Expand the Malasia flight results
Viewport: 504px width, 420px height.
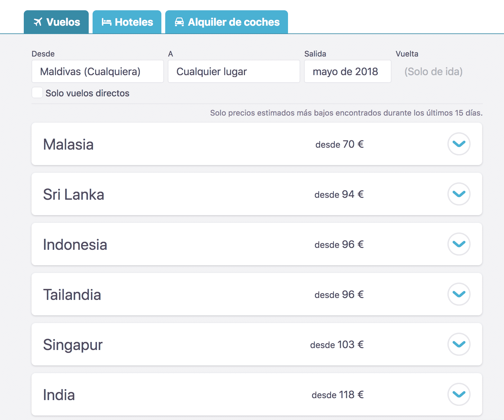(459, 144)
